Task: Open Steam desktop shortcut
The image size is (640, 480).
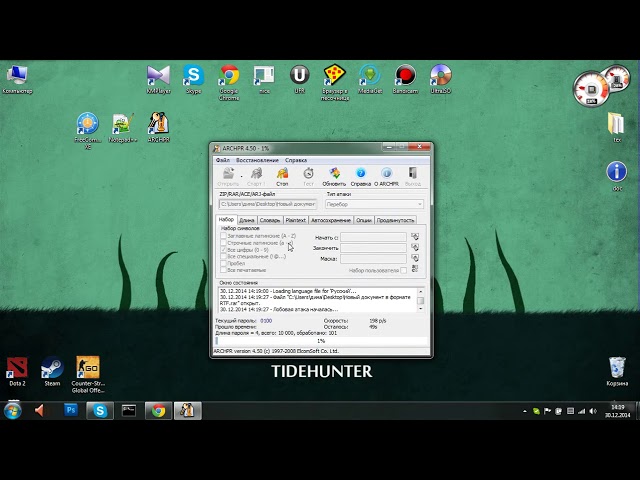Action: [x=52, y=371]
